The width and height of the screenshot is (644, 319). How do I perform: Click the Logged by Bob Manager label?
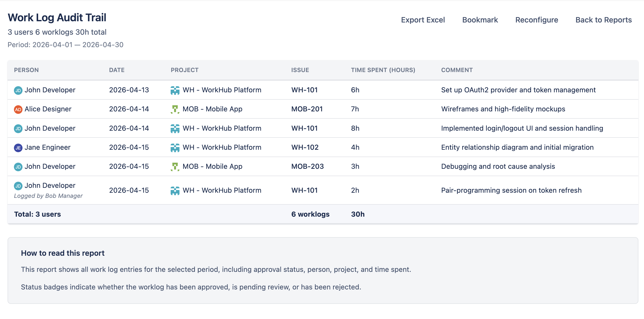[x=48, y=196]
